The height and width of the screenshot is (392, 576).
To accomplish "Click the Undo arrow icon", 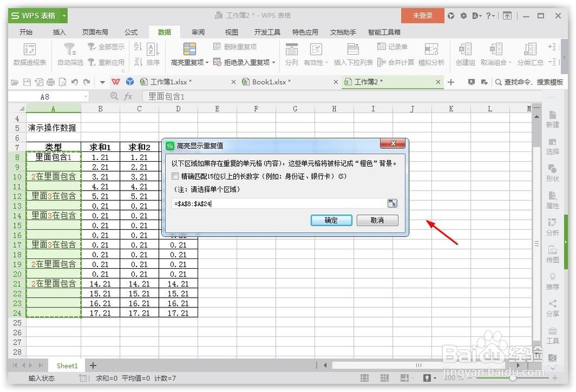I will [x=74, y=82].
